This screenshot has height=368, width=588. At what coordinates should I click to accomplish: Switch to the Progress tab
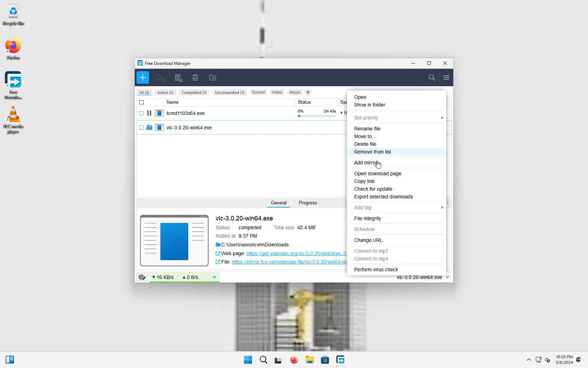click(308, 203)
